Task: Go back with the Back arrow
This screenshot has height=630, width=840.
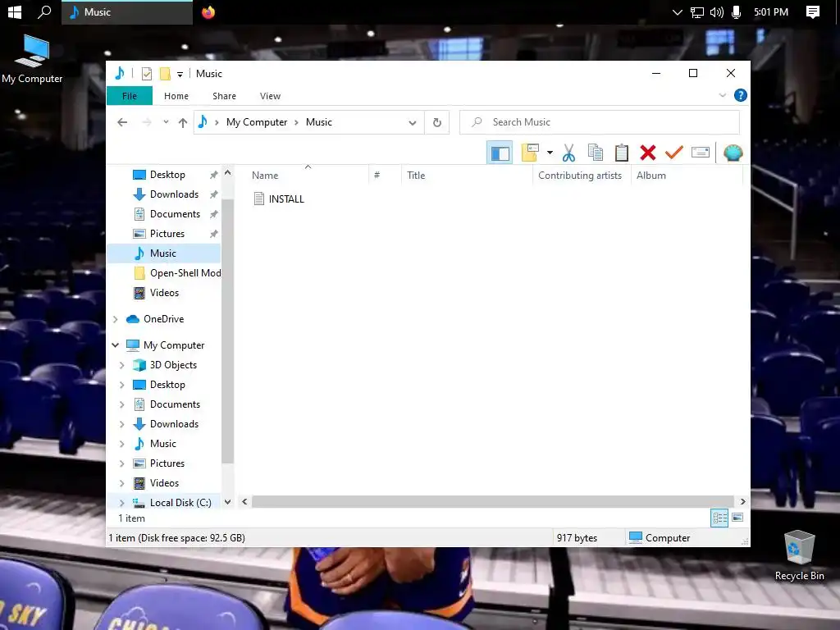Action: coord(122,122)
